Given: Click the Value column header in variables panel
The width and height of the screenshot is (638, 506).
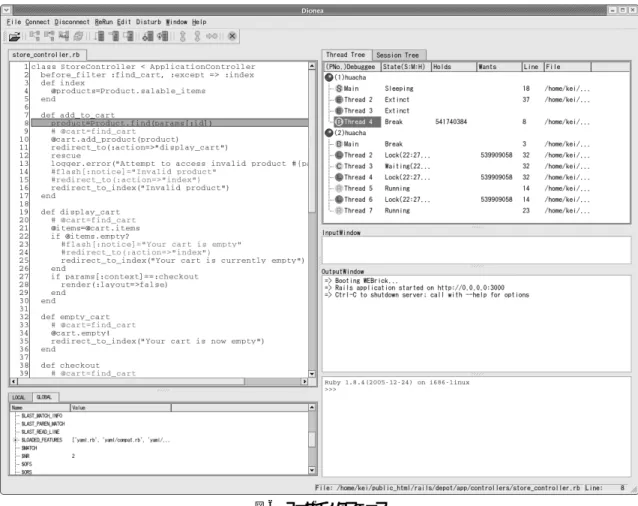Looking at the screenshot, I should [121, 408].
